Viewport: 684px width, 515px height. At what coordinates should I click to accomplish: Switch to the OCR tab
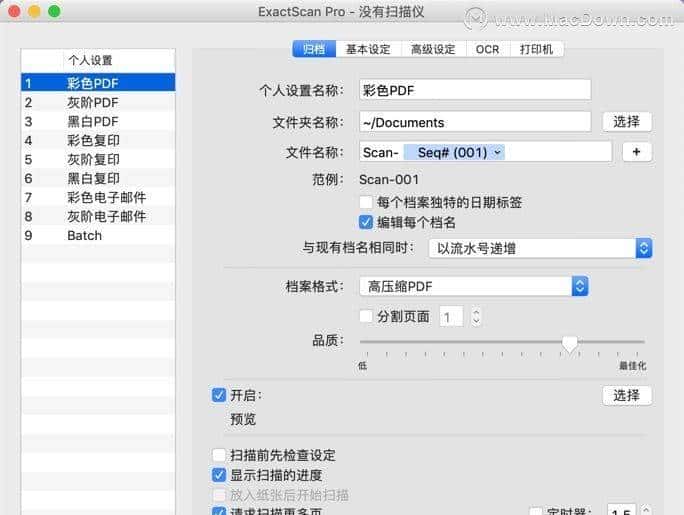(x=487, y=49)
